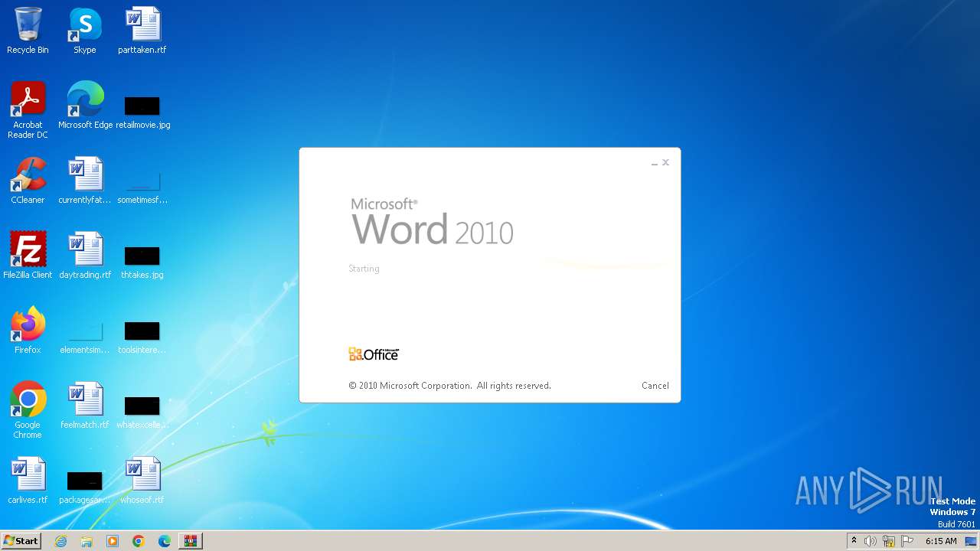The height and width of the screenshot is (551, 980).
Task: Click the 6:15 AM system clock
Action: 941,541
